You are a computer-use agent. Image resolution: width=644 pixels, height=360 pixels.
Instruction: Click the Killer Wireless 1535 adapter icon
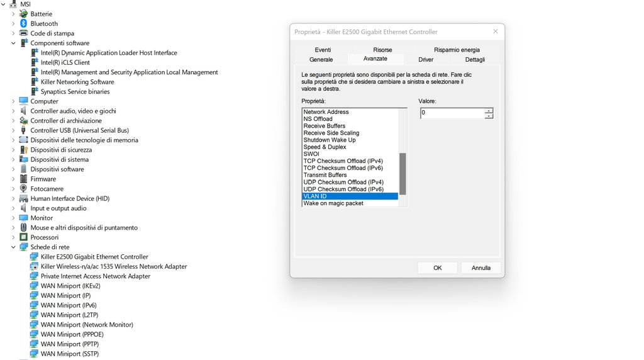coord(34,266)
